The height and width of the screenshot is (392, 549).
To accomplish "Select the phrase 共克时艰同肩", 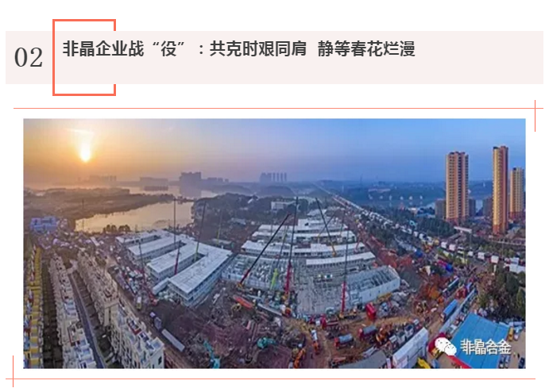I will point(258,48).
